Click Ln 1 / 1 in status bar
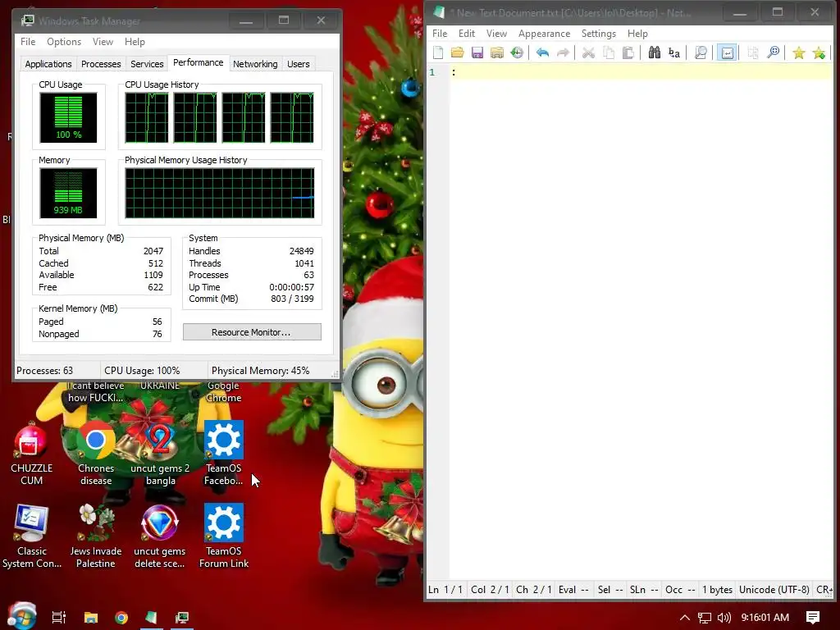 445,590
